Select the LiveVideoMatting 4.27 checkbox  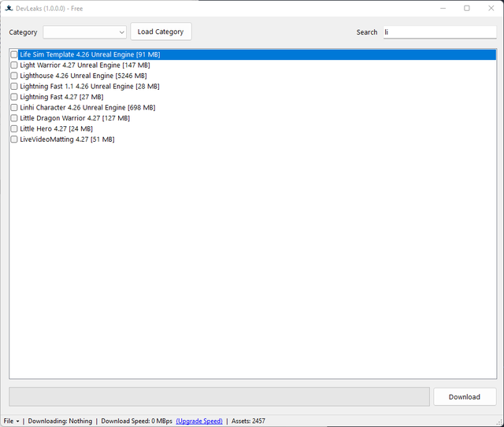(x=14, y=139)
